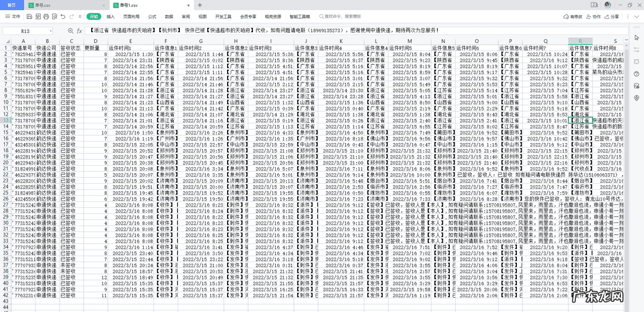This screenshot has height=312, width=644.
Task: Click the 未签收 cell in row 37
Action: (x=71, y=265)
